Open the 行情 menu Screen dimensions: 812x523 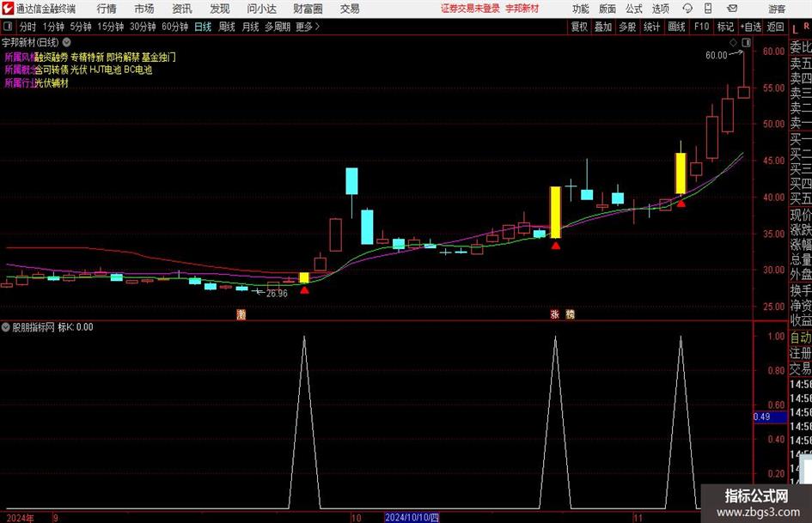click(107, 9)
